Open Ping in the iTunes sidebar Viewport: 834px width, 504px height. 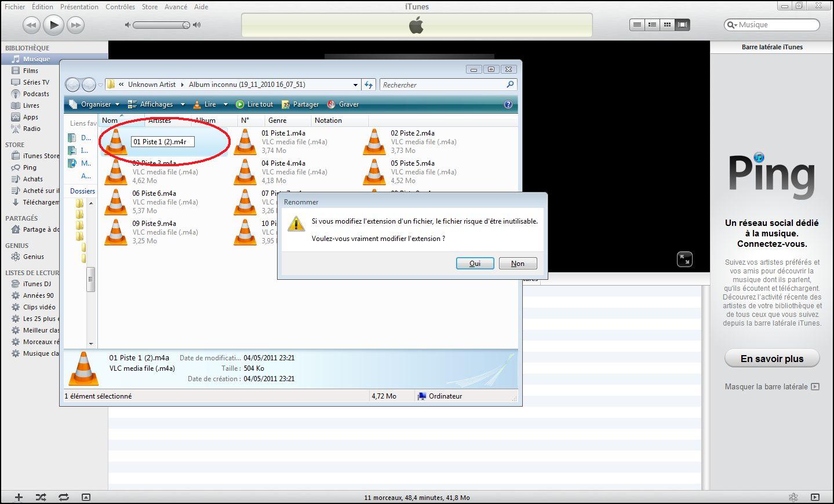pyautogui.click(x=30, y=167)
